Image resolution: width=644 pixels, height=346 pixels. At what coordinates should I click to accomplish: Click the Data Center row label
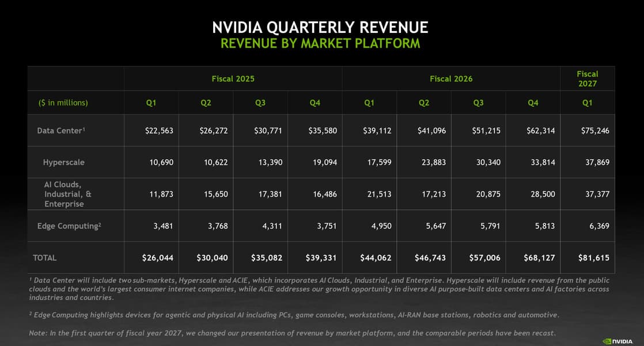click(x=61, y=130)
